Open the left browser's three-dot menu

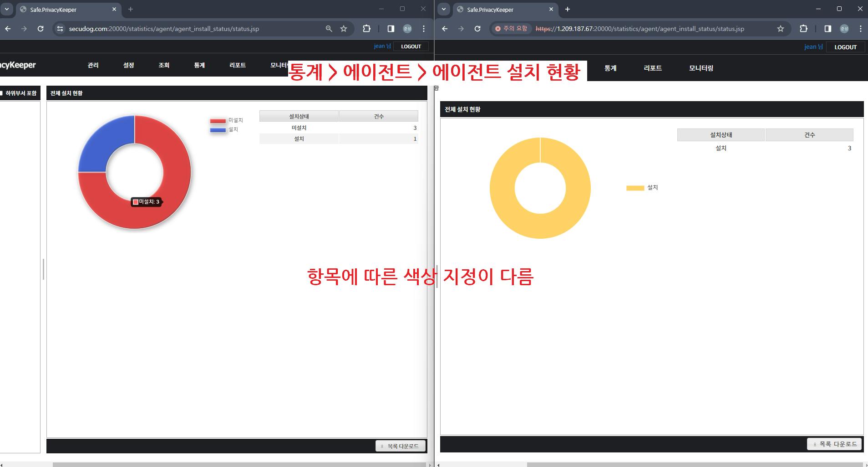pos(424,29)
